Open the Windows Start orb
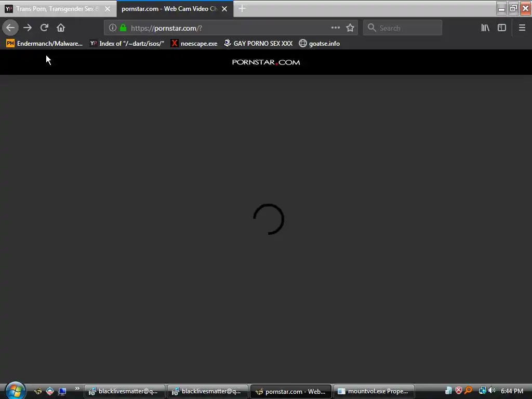532x399 pixels. pyautogui.click(x=15, y=391)
